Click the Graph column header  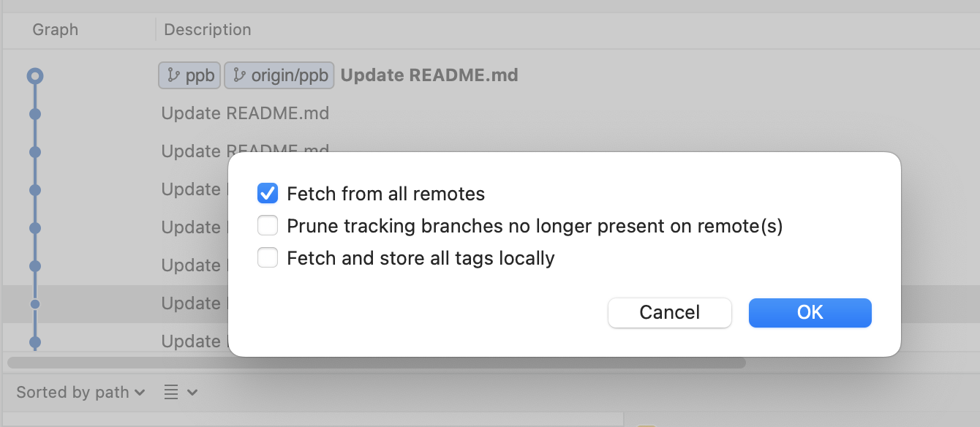click(55, 30)
